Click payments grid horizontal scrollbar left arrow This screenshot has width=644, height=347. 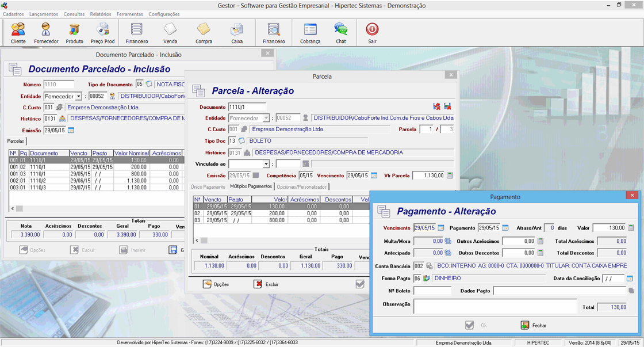click(197, 240)
